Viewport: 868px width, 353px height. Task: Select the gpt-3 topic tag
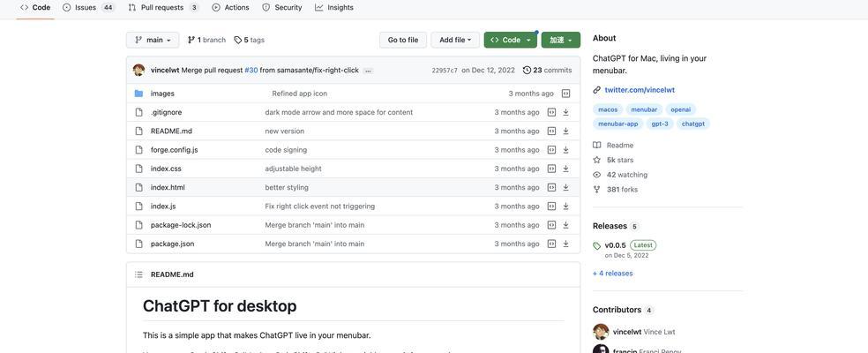[660, 124]
